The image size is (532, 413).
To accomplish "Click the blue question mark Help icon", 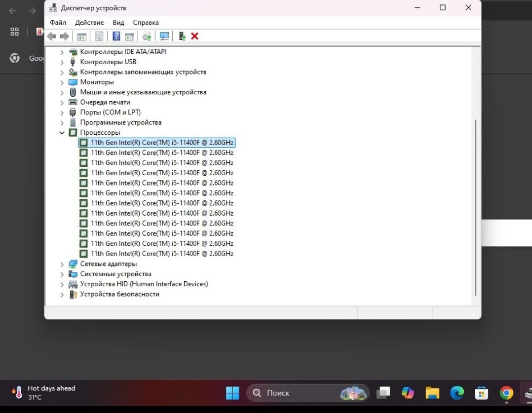I will (116, 36).
